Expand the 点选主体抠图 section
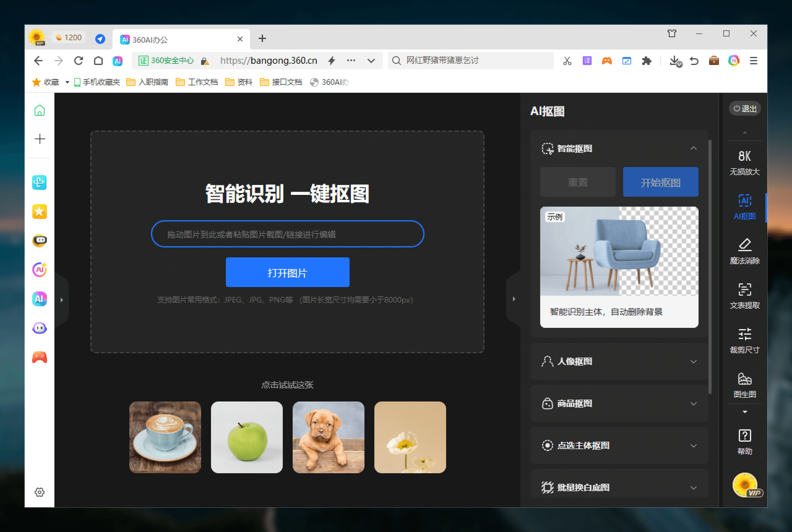This screenshot has width=792, height=532. point(693,445)
